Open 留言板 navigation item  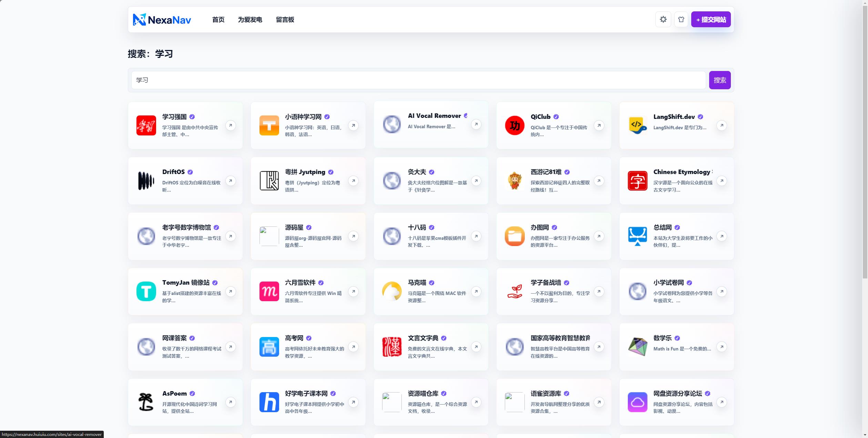point(285,20)
